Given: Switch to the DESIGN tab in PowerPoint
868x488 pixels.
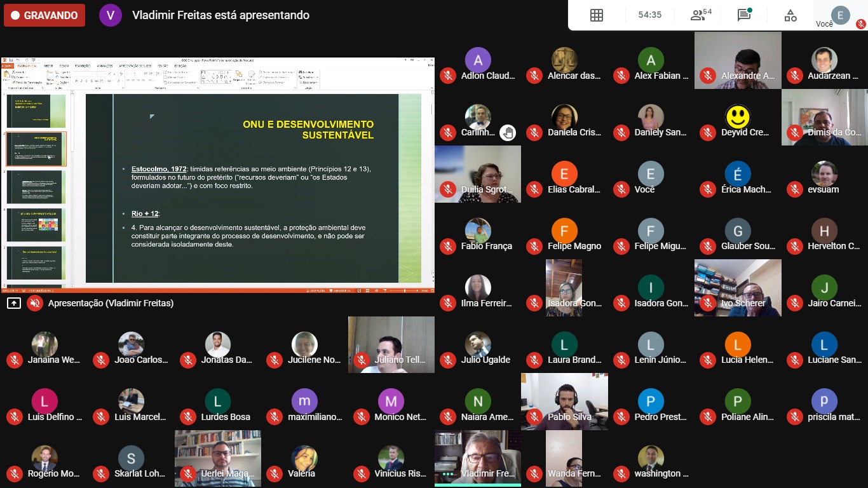Looking at the screenshot, I should tap(64, 65).
